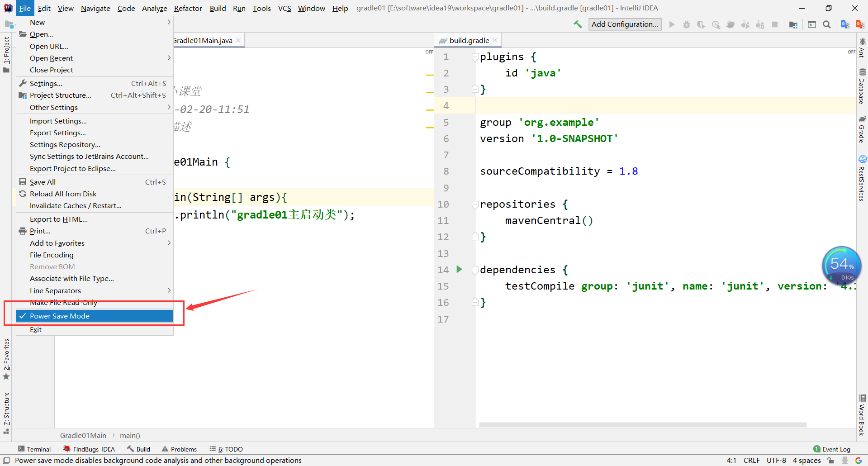
Task: Click the Run Anything toolbar icon
Action: 812,24
